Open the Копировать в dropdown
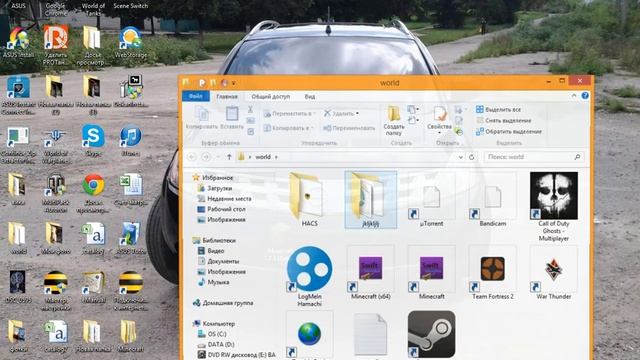640x360 pixels. coord(289,128)
